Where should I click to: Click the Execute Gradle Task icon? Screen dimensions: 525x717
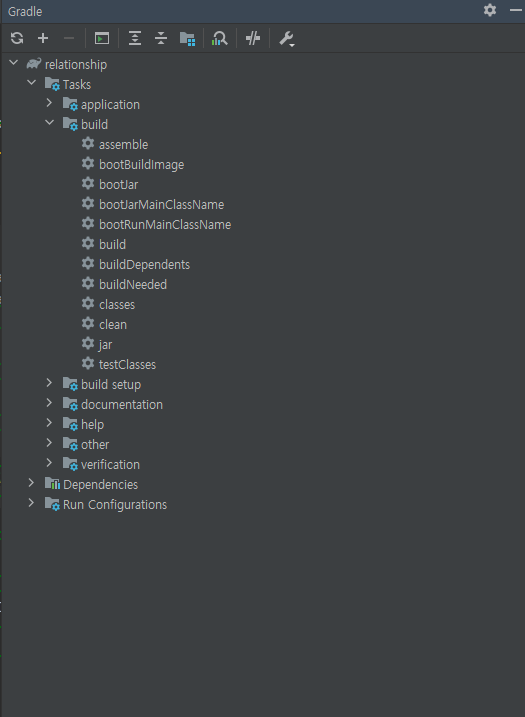coord(102,38)
